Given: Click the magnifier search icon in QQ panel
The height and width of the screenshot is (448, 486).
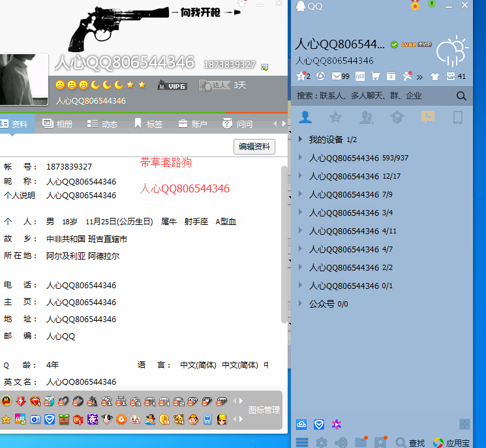Looking at the screenshot, I should point(461,96).
